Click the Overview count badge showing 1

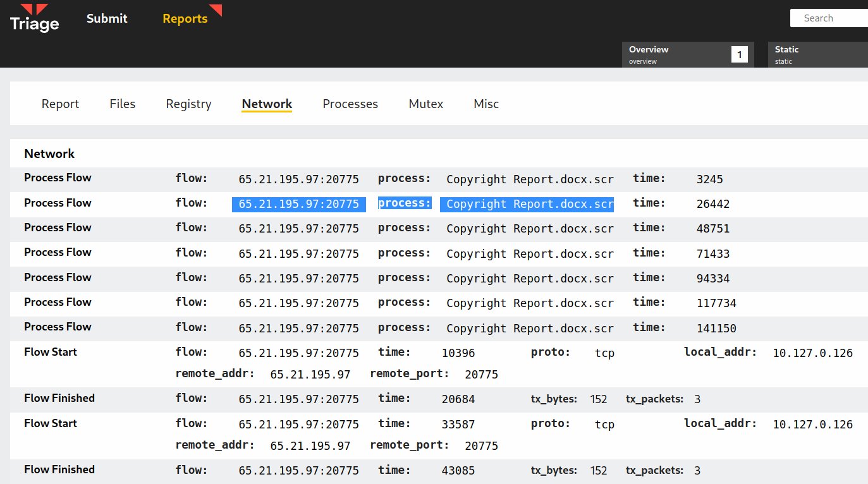click(x=739, y=55)
